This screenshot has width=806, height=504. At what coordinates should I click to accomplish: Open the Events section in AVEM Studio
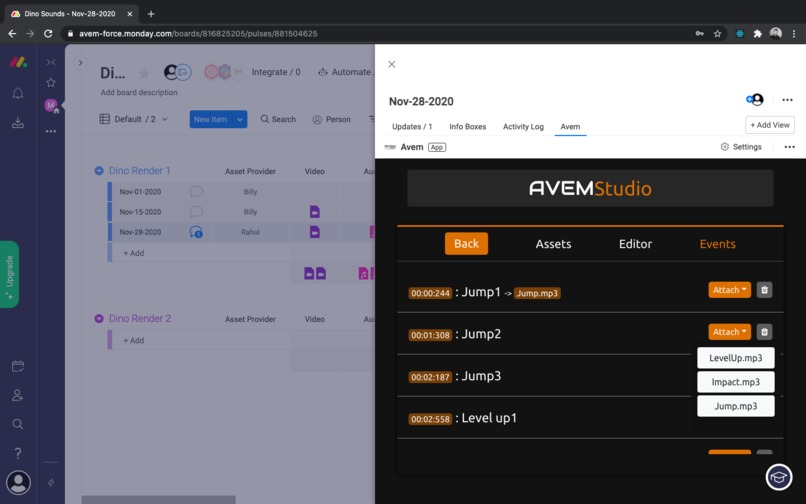(x=717, y=244)
